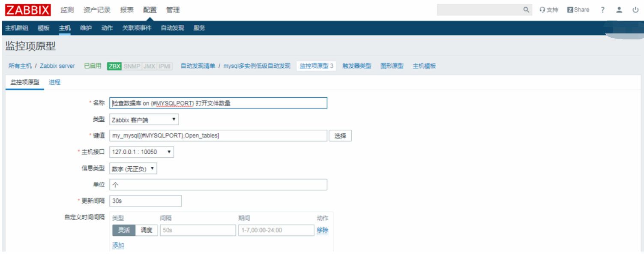This screenshot has height=261, width=644.
Task: Click the 所有主机 breadcrumb link
Action: click(20, 66)
